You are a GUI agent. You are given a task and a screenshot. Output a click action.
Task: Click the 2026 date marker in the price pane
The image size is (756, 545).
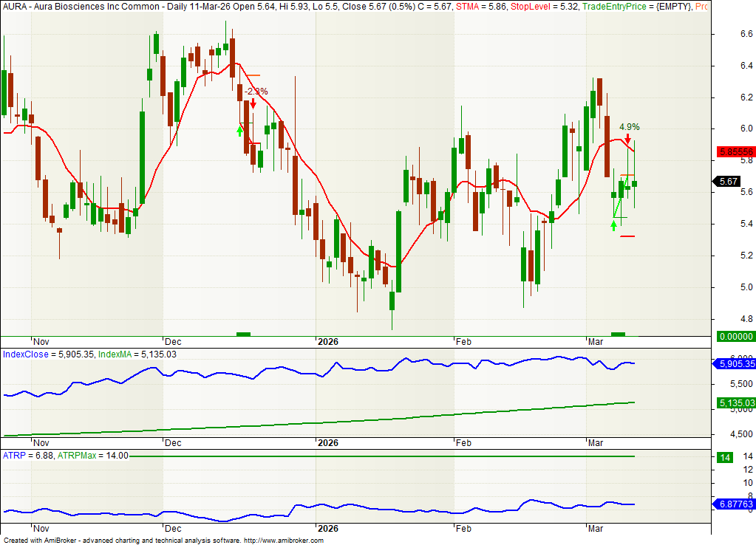[x=327, y=342]
